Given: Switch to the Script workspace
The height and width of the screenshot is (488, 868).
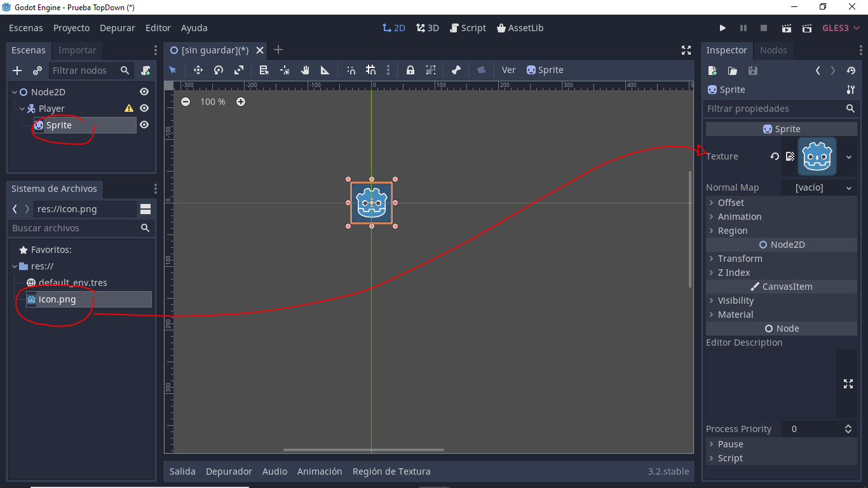Looking at the screenshot, I should (x=468, y=28).
